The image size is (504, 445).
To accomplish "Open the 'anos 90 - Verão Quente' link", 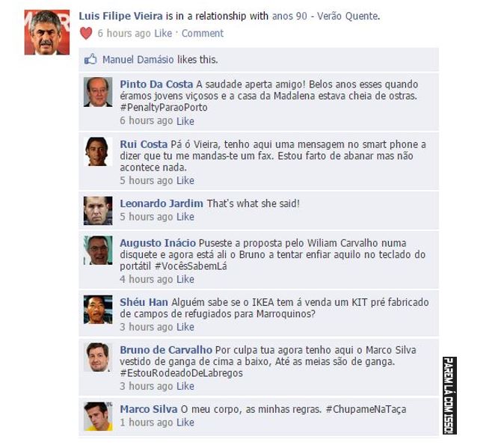I will click(325, 16).
